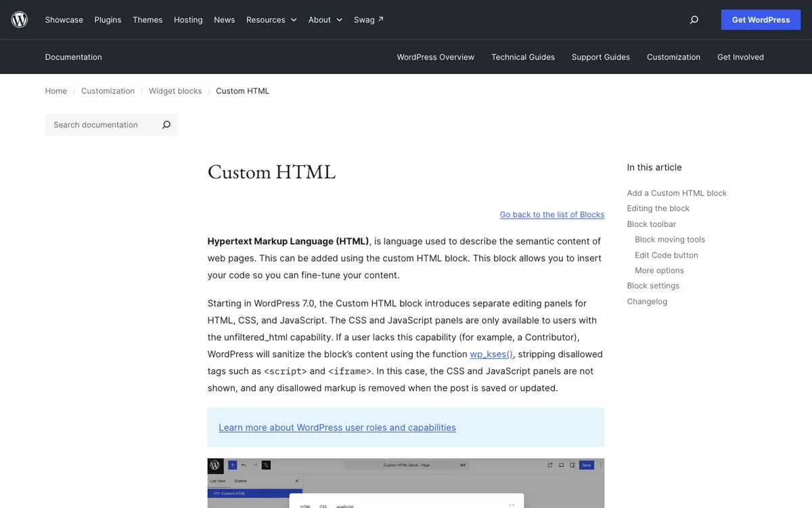Click the current 'Custom HTML' breadcrumb text

point(242,91)
